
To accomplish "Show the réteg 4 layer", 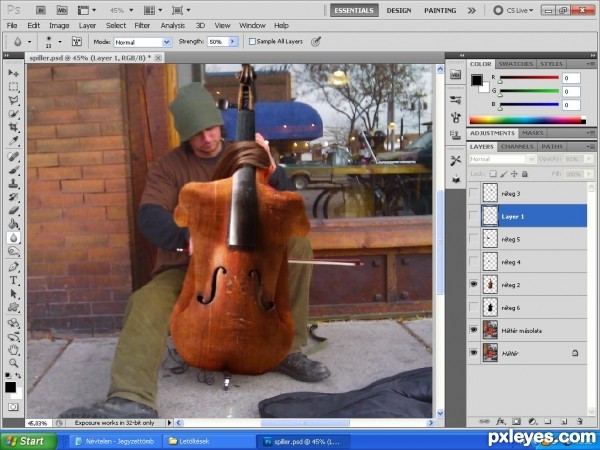I will click(474, 262).
